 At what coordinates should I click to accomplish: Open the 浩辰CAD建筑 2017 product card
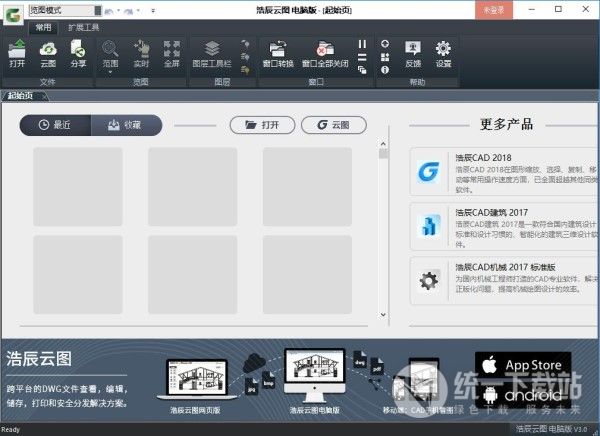click(x=505, y=226)
